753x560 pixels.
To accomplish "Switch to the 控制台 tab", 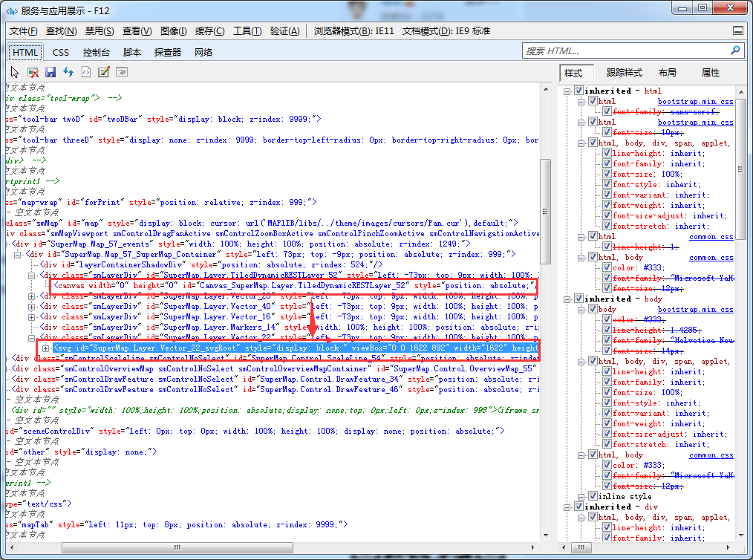I will pyautogui.click(x=96, y=52).
